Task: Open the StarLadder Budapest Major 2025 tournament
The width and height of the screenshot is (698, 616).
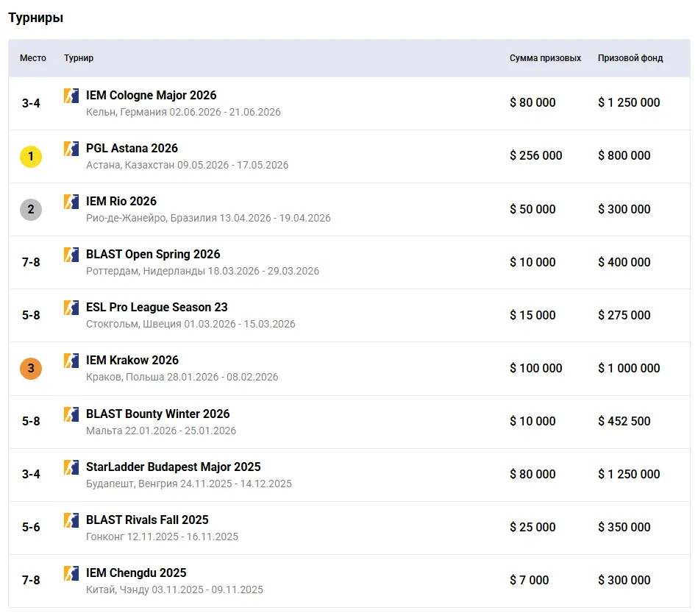Action: [173, 467]
